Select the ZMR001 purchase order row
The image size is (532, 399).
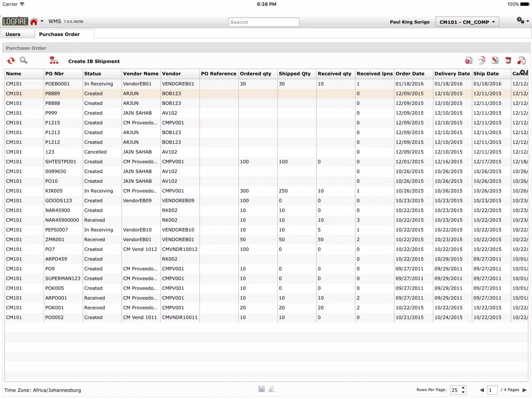(266, 239)
